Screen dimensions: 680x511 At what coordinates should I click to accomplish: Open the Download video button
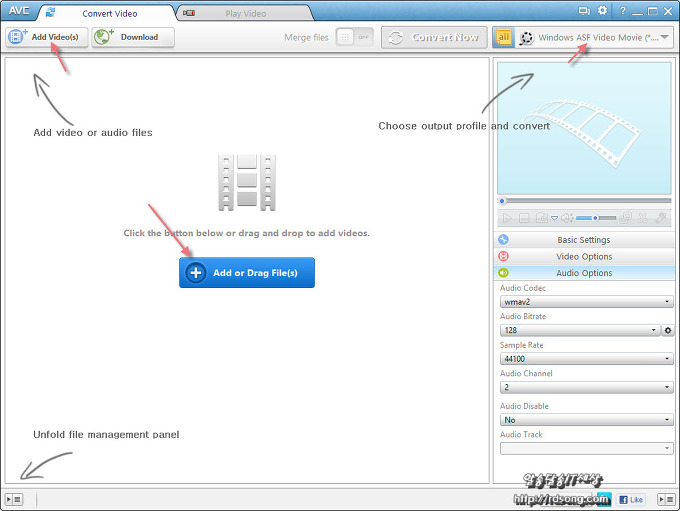click(133, 37)
